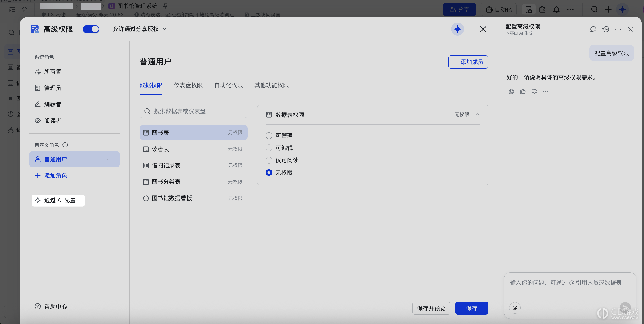
Task: Close the 高级权限 dialog
Action: [483, 29]
